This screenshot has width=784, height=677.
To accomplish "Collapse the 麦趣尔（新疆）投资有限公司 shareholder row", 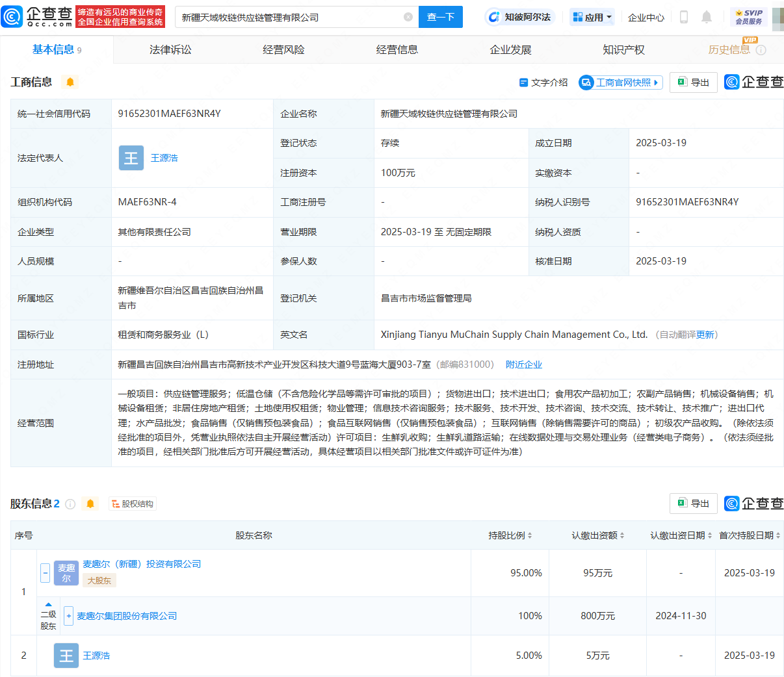I will (46, 572).
